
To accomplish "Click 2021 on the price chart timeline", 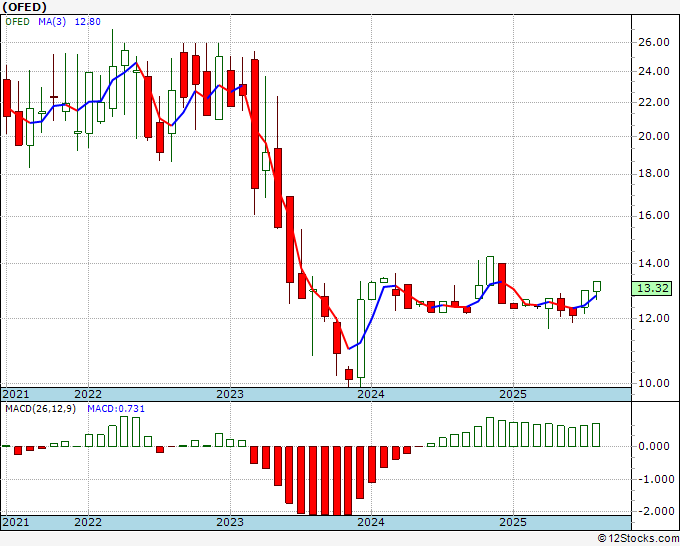I will pyautogui.click(x=16, y=394).
